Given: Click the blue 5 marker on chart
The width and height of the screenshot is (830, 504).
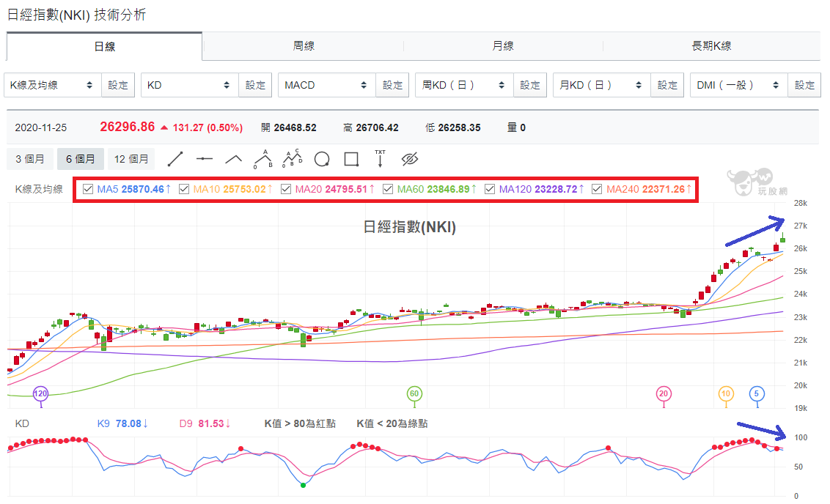Looking at the screenshot, I should click(x=757, y=393).
